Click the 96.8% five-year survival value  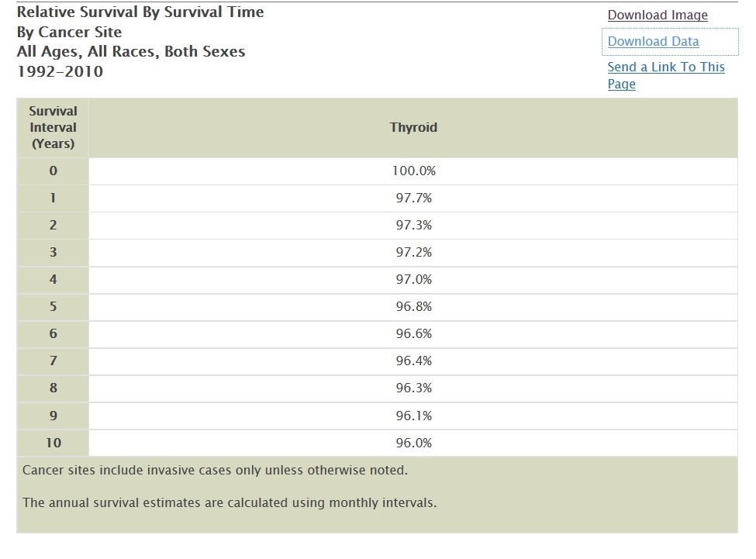tap(413, 307)
